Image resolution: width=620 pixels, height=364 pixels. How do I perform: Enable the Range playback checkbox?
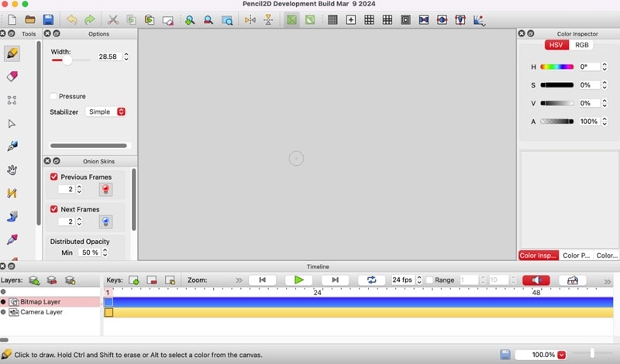tap(429, 280)
